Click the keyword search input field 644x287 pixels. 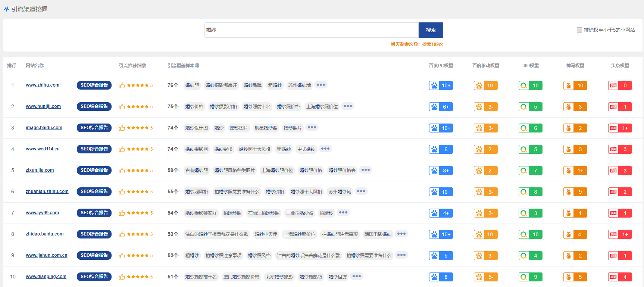click(x=311, y=30)
